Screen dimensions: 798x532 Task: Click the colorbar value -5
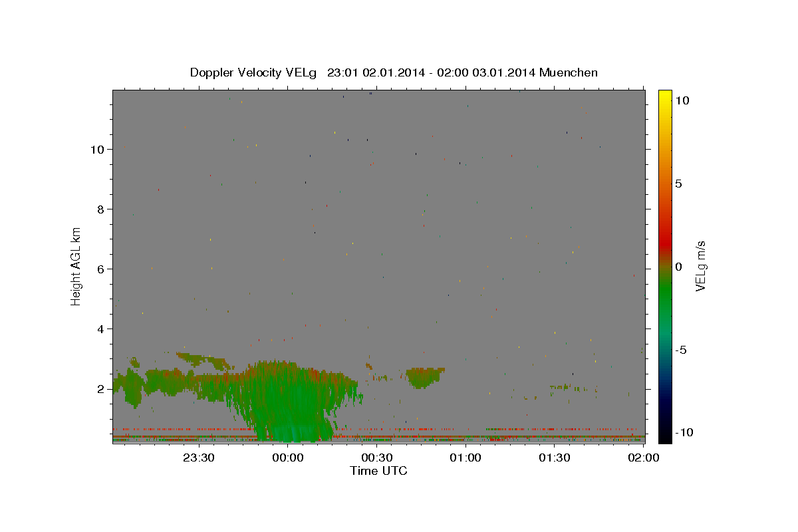pyautogui.click(x=682, y=350)
